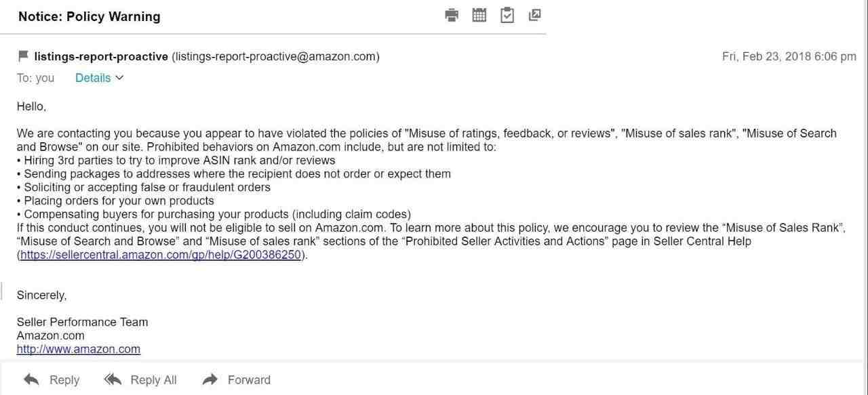The image size is (868, 395).
Task: Click the Reply arrow icon
Action: pos(31,379)
